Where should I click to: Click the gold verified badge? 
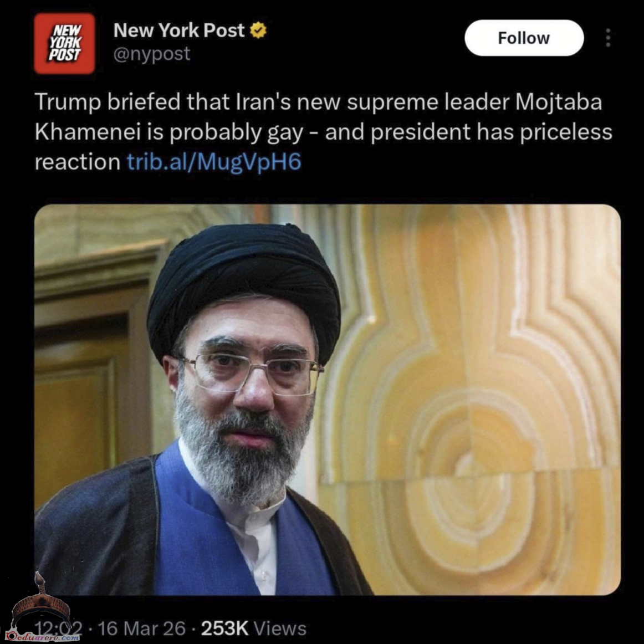[x=258, y=30]
